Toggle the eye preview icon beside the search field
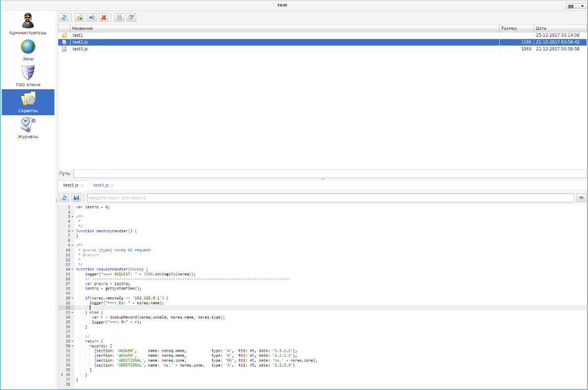This screenshot has width=588, height=390. click(x=581, y=197)
